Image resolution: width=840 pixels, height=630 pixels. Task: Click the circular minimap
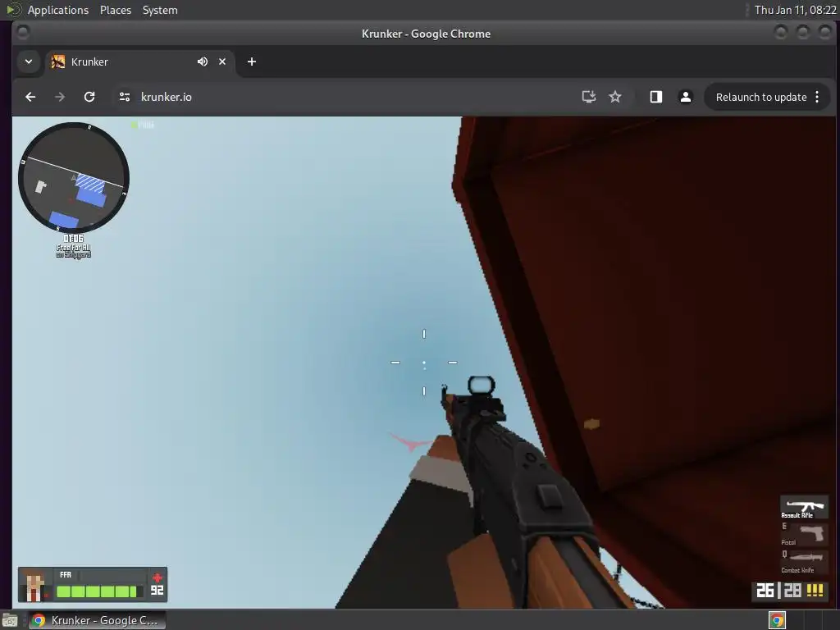pyautogui.click(x=73, y=177)
